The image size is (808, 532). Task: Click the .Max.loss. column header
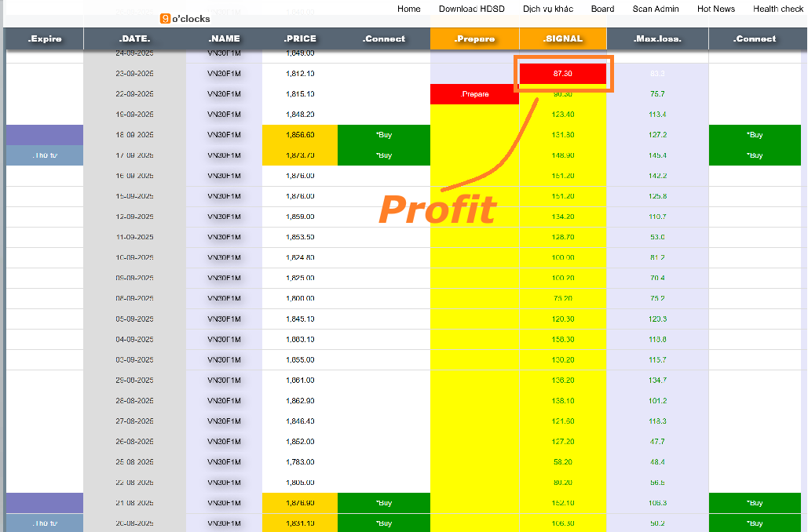(657, 38)
